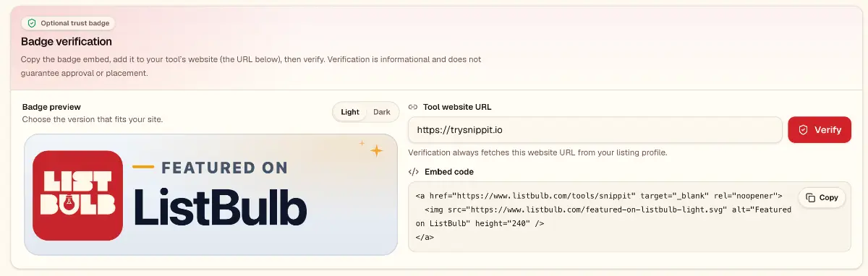The image size is (868, 276).
Task: Select the Light badge version
Action: pos(350,112)
